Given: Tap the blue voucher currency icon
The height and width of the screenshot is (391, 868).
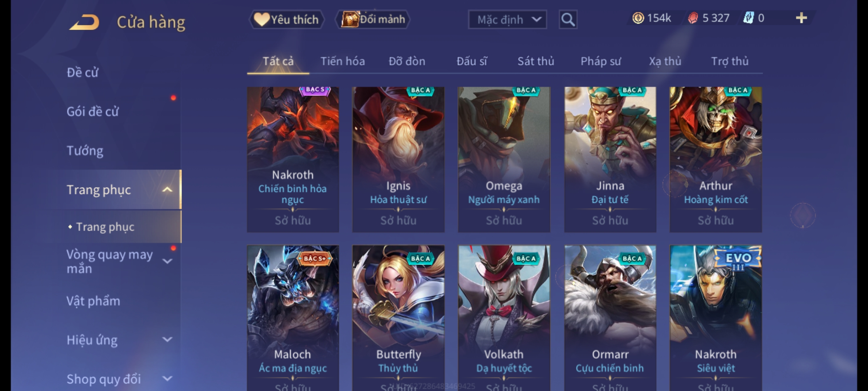Looking at the screenshot, I should tap(748, 18).
